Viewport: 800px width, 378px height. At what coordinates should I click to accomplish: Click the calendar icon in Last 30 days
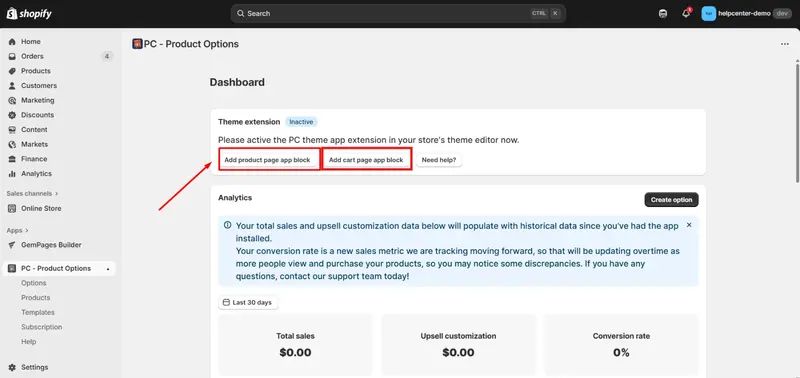click(226, 303)
